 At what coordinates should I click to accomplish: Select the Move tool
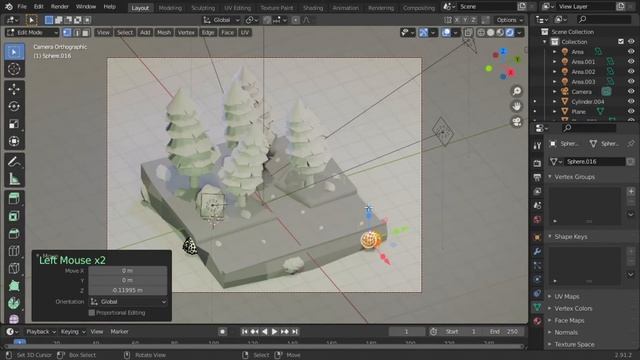[x=14, y=89]
